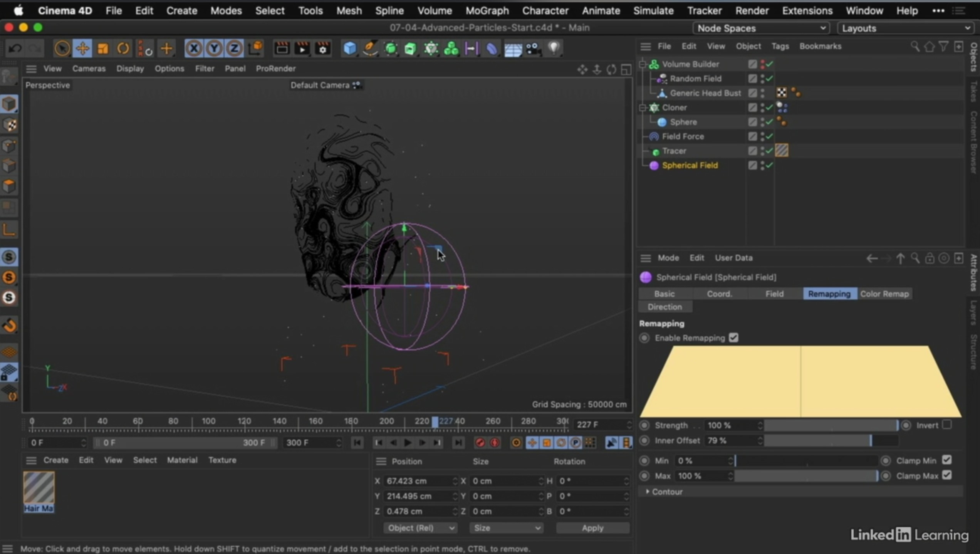Switch to the Color Remap tab
Viewport: 980px width, 554px height.
pyautogui.click(x=884, y=294)
